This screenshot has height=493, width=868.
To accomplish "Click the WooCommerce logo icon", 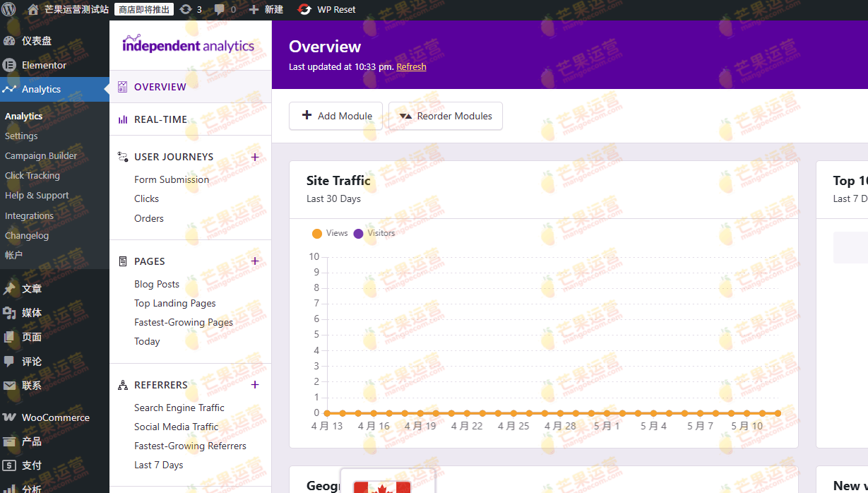I will [x=9, y=417].
